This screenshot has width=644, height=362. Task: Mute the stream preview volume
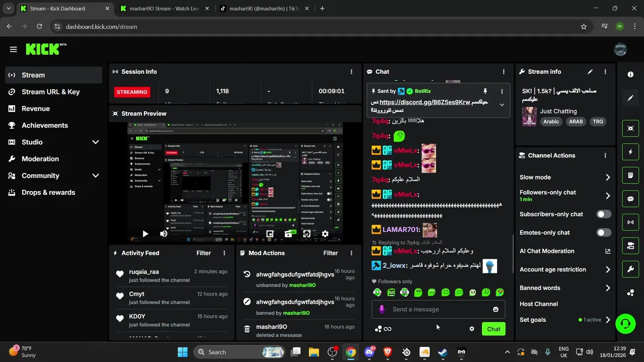[x=164, y=234]
